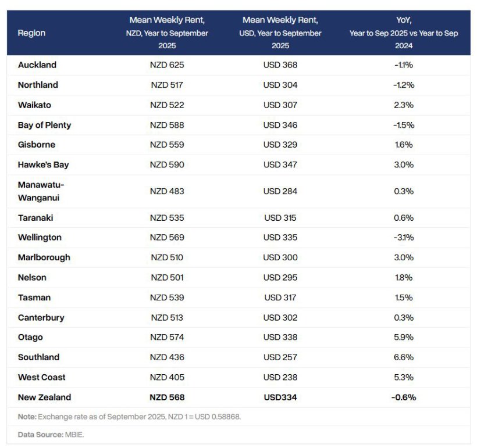Viewport: 477px width, 448px height.
Task: Select the Manawatu-Wanganui region label
Action: point(41,191)
